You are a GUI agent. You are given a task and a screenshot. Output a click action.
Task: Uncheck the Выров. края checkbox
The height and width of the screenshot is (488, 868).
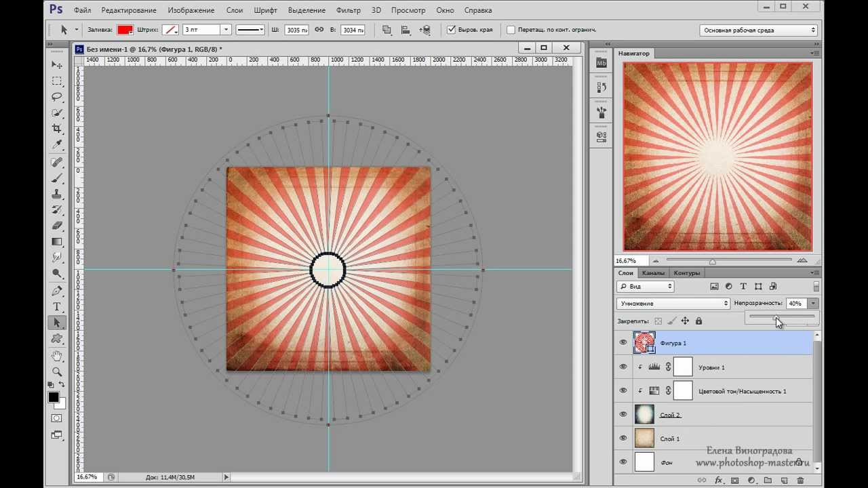[452, 30]
